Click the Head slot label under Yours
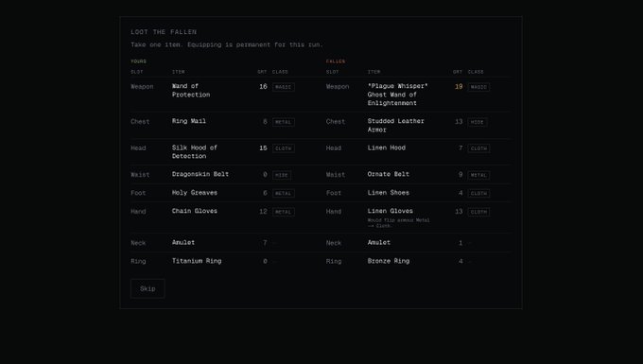643x364 pixels. [x=138, y=148]
